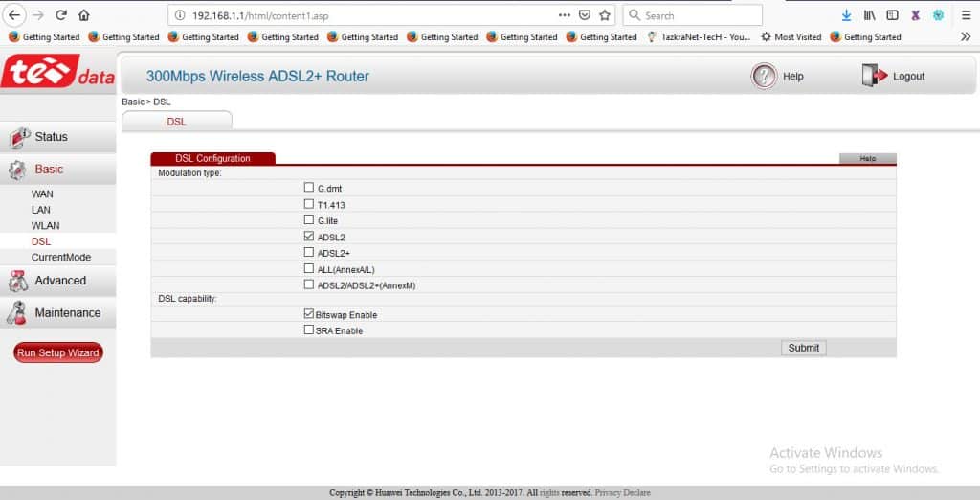980x500 pixels.
Task: Click the Basic gear icon
Action: tap(17, 170)
